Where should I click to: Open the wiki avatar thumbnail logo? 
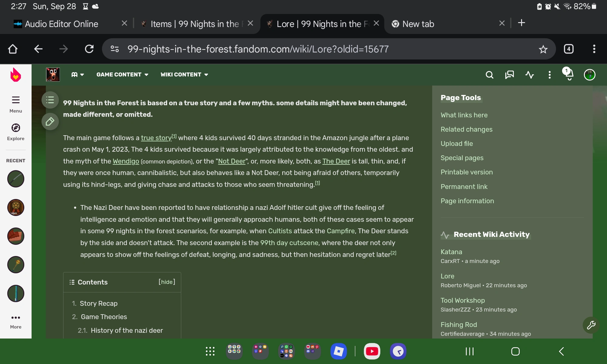[53, 75]
